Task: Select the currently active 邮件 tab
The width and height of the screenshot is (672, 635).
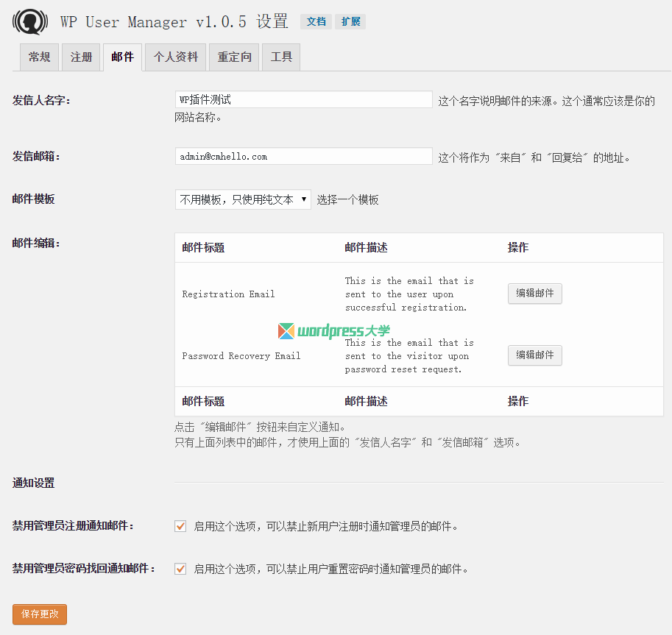Action: (x=122, y=56)
